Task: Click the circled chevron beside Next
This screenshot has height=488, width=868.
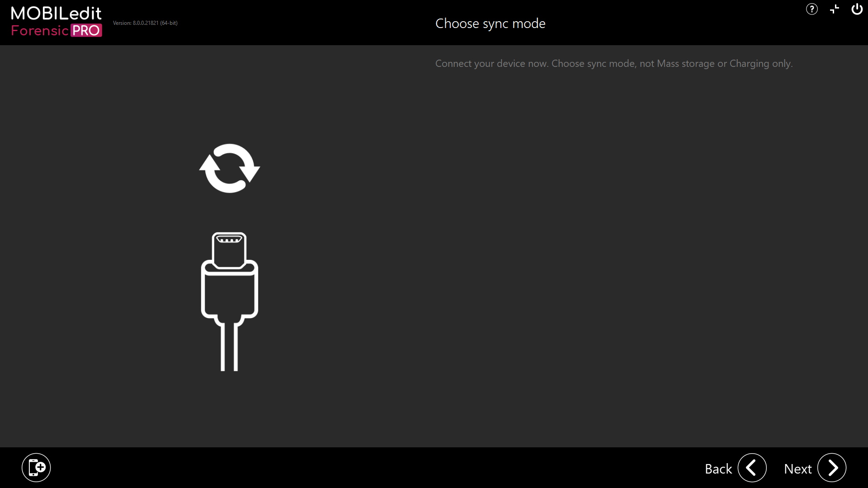Action: [832, 468]
